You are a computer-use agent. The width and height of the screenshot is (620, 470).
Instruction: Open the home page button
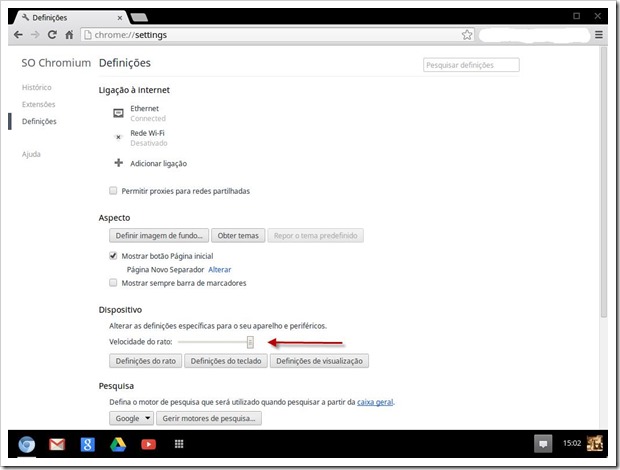69,35
